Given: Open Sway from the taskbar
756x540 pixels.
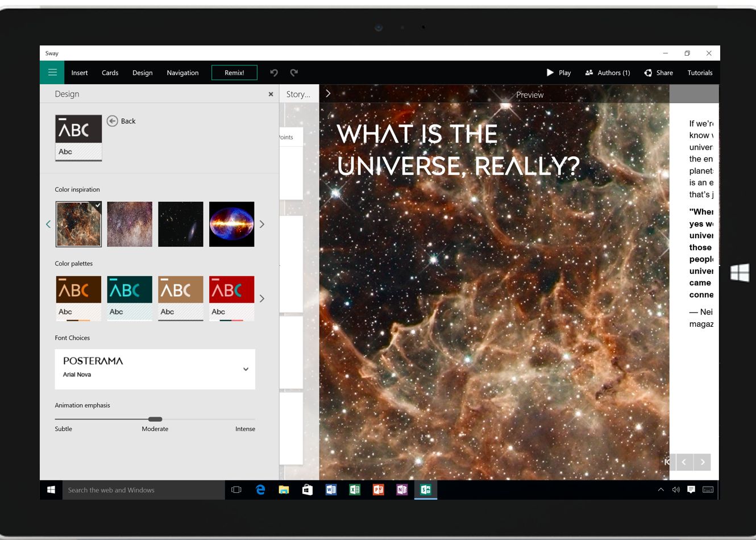Looking at the screenshot, I should 425,489.
